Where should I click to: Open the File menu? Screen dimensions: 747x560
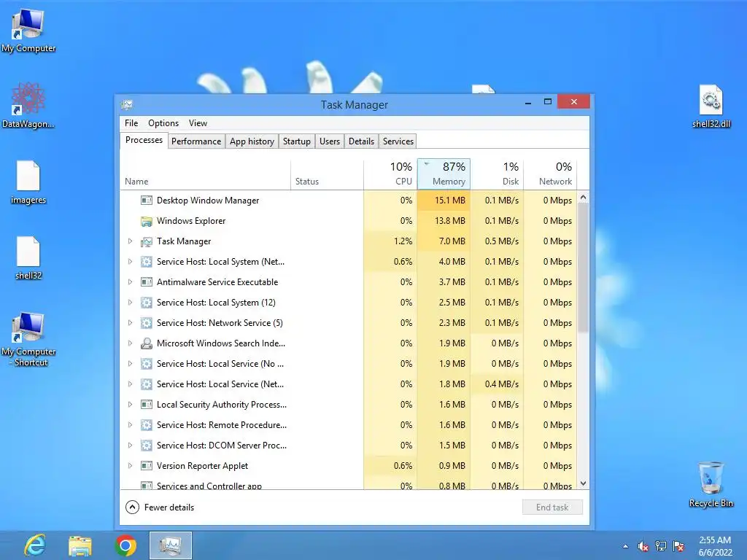coord(131,123)
